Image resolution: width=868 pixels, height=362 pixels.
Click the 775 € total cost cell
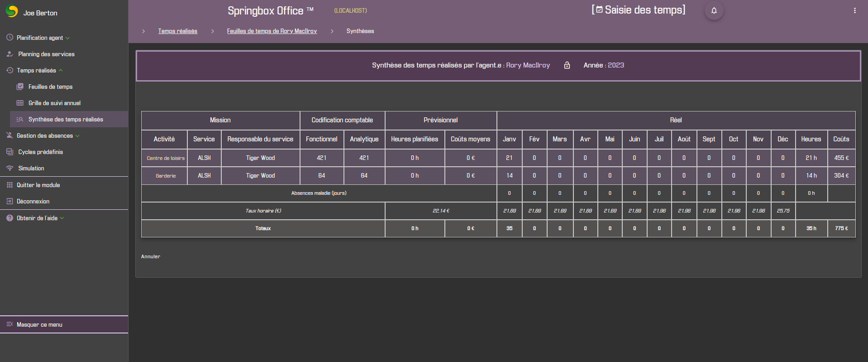click(x=841, y=228)
